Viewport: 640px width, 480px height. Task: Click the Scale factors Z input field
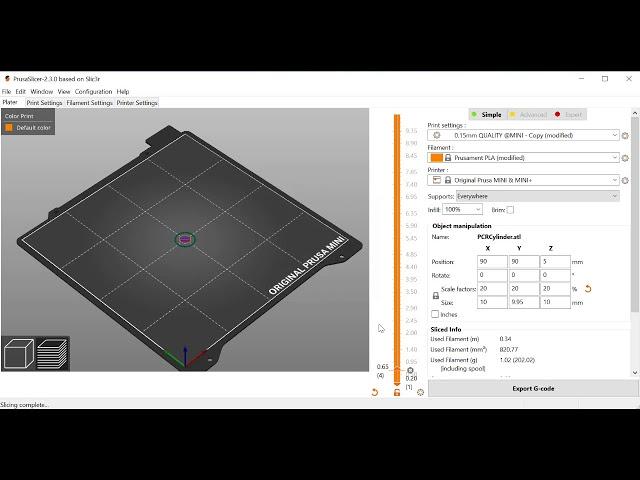pyautogui.click(x=555, y=289)
